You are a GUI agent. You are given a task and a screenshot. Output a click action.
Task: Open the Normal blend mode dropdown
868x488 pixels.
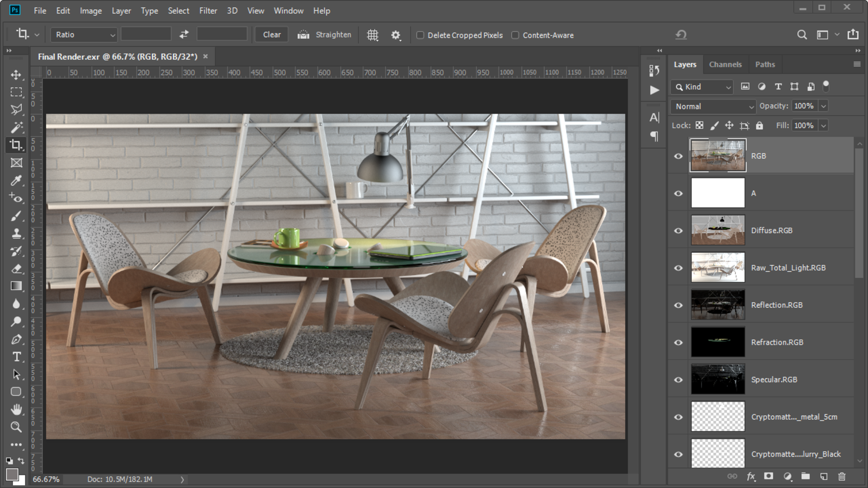click(713, 107)
